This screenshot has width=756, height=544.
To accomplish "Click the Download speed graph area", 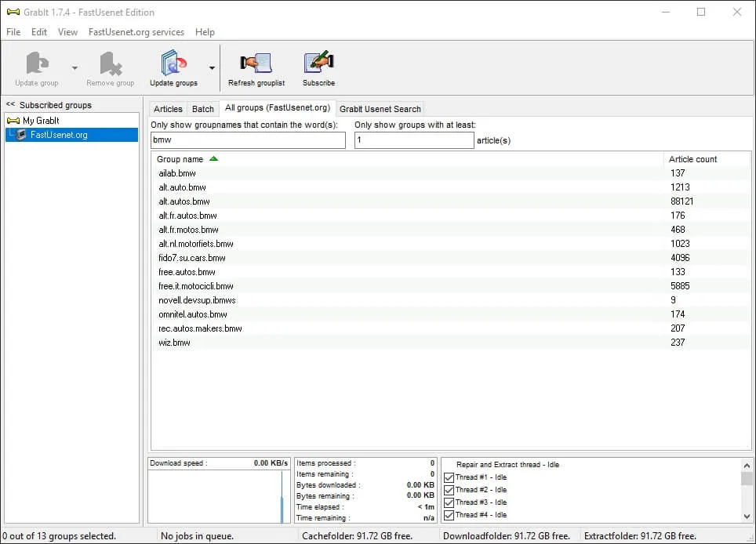I will click(x=219, y=496).
